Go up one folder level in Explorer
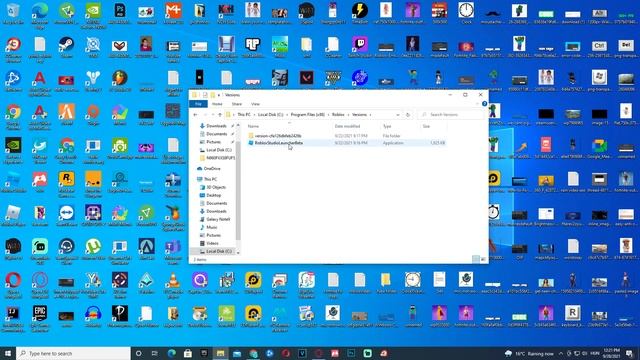Image resolution: width=640 pixels, height=360 pixels. (220, 115)
